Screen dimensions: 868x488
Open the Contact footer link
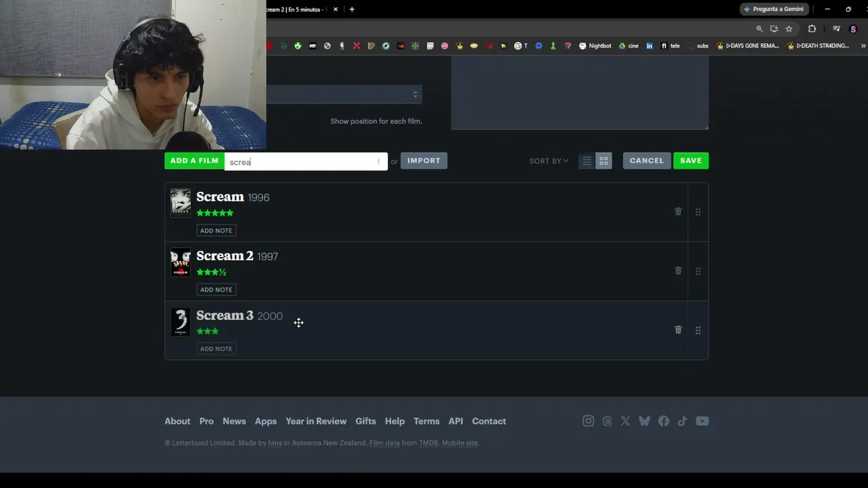click(x=489, y=421)
